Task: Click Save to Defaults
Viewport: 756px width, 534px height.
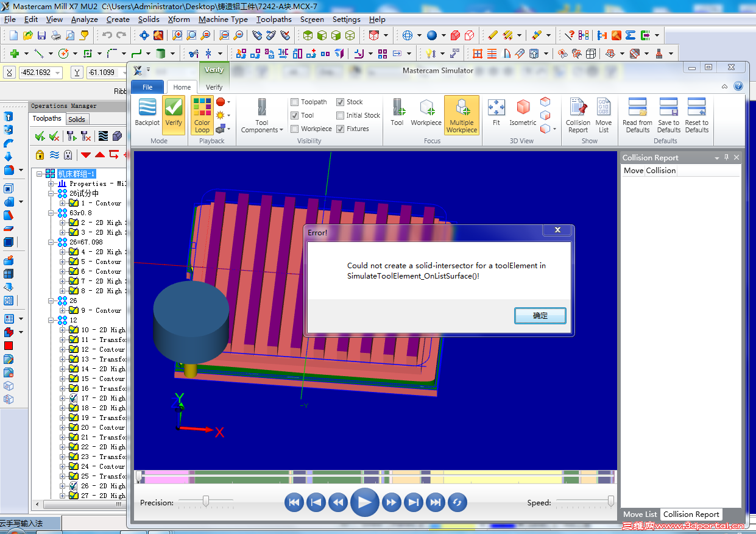Action: pyautogui.click(x=669, y=115)
